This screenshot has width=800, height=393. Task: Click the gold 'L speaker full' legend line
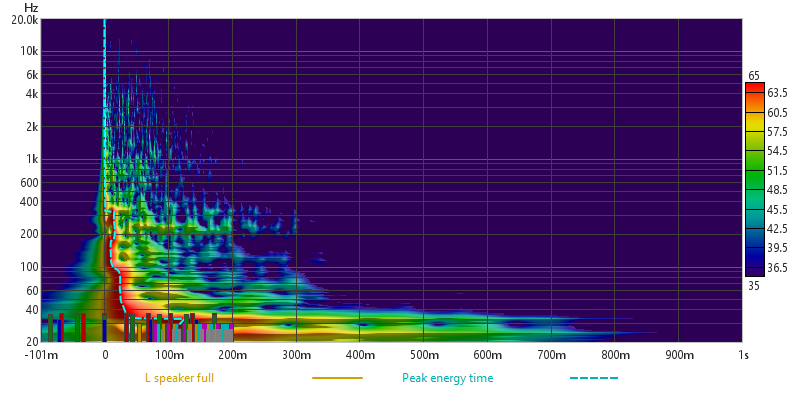point(337,378)
